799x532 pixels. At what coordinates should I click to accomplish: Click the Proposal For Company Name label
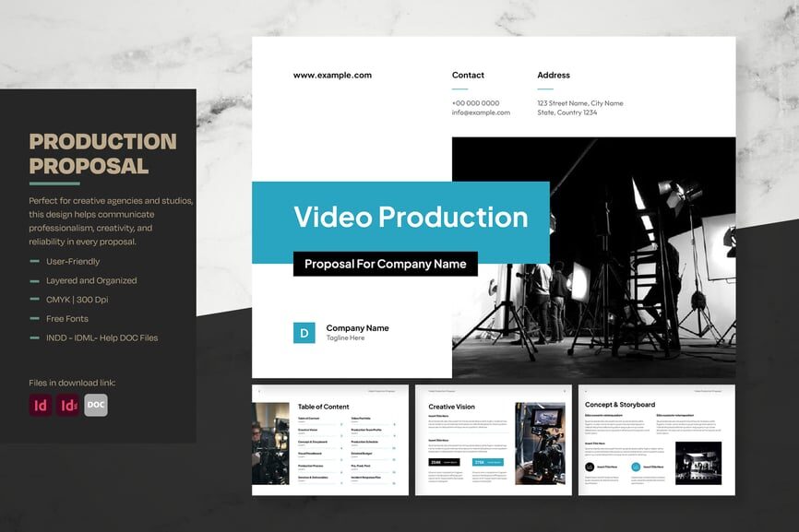[x=386, y=264]
